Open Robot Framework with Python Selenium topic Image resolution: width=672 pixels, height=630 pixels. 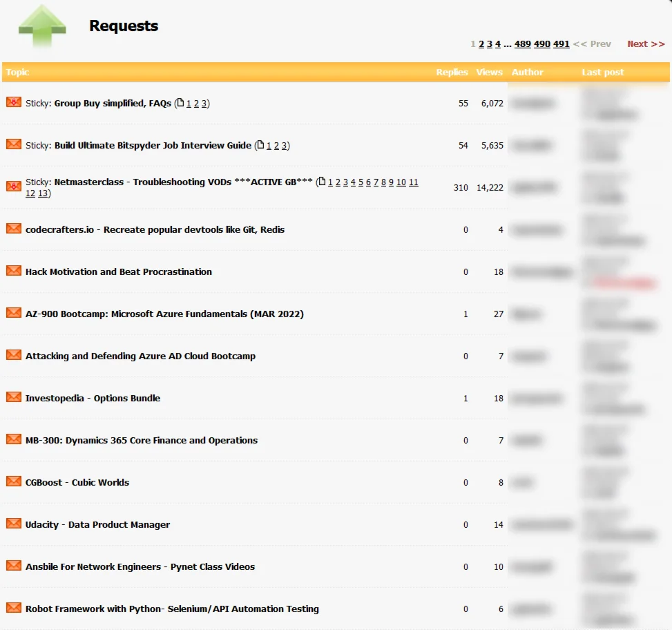(172, 609)
